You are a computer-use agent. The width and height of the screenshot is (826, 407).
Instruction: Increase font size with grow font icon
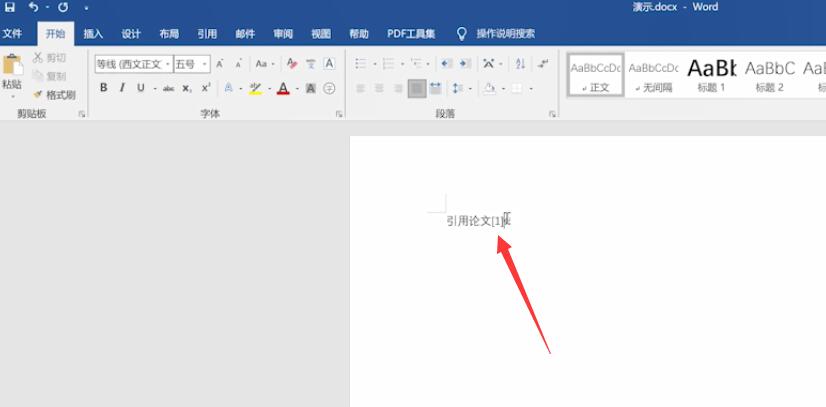(220, 64)
